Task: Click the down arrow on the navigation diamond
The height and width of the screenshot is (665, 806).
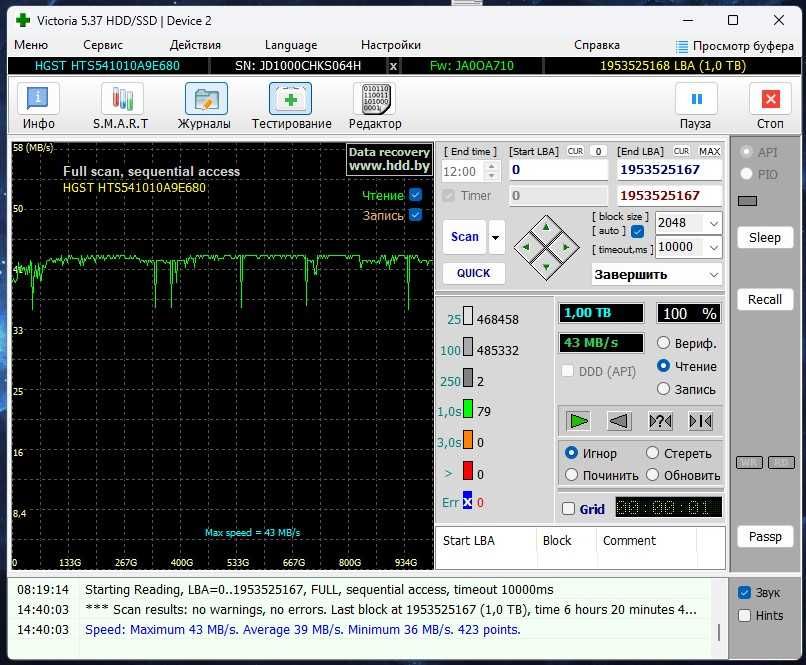Action: 546,267
